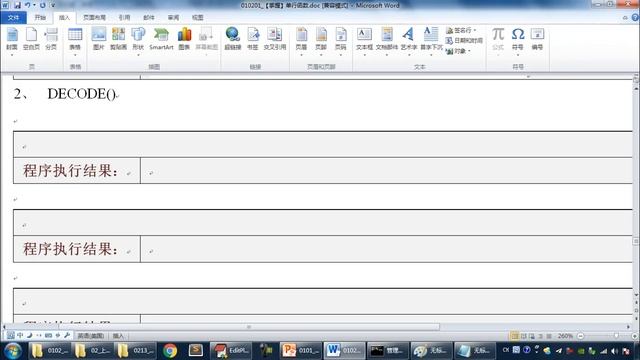The height and width of the screenshot is (360, 640).
Task: Insert WordArt (艺术字)
Action: 409,41
